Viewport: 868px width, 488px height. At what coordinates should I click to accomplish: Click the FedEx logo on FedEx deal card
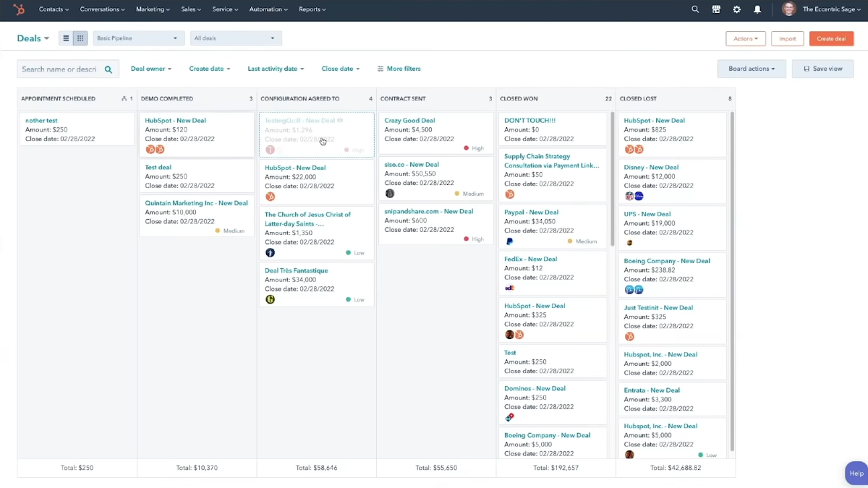[509, 288]
